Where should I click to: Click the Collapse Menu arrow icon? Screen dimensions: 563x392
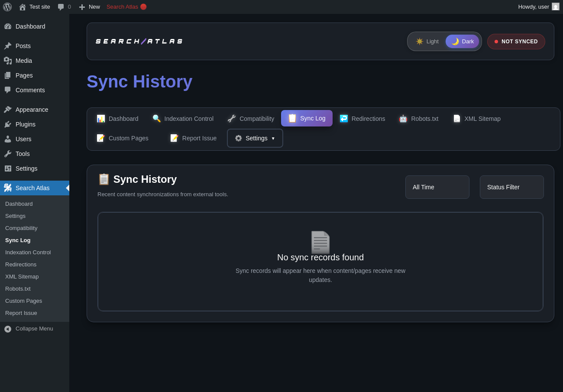coord(8,329)
